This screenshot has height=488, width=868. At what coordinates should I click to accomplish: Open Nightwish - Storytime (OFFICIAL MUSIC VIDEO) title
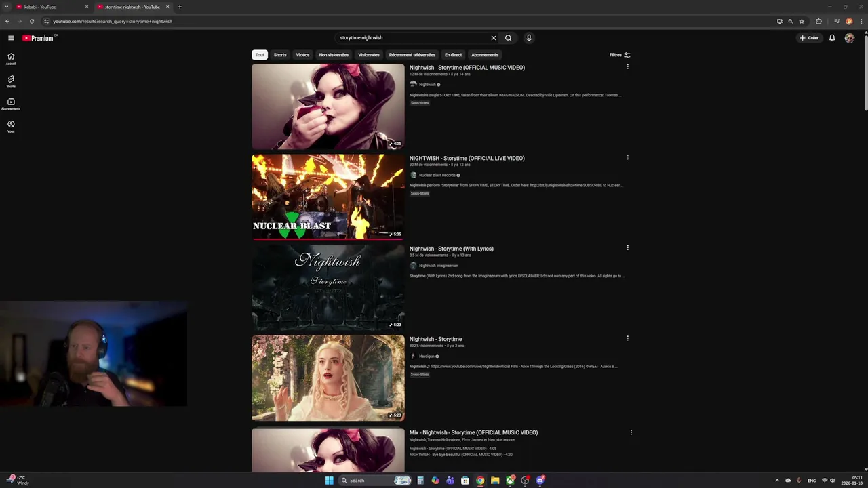467,68
